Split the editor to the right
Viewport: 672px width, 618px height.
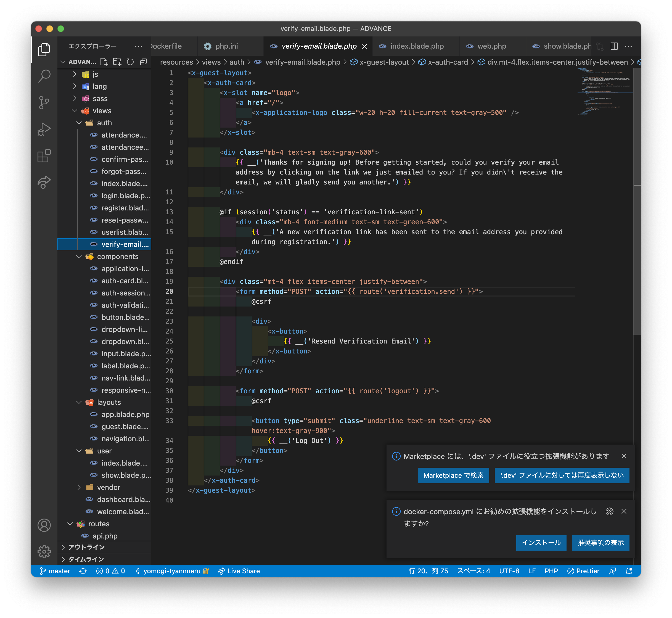(614, 46)
